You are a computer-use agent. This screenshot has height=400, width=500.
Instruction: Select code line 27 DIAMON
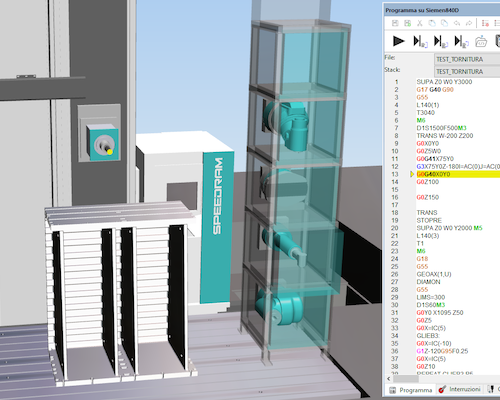pyautogui.click(x=428, y=282)
